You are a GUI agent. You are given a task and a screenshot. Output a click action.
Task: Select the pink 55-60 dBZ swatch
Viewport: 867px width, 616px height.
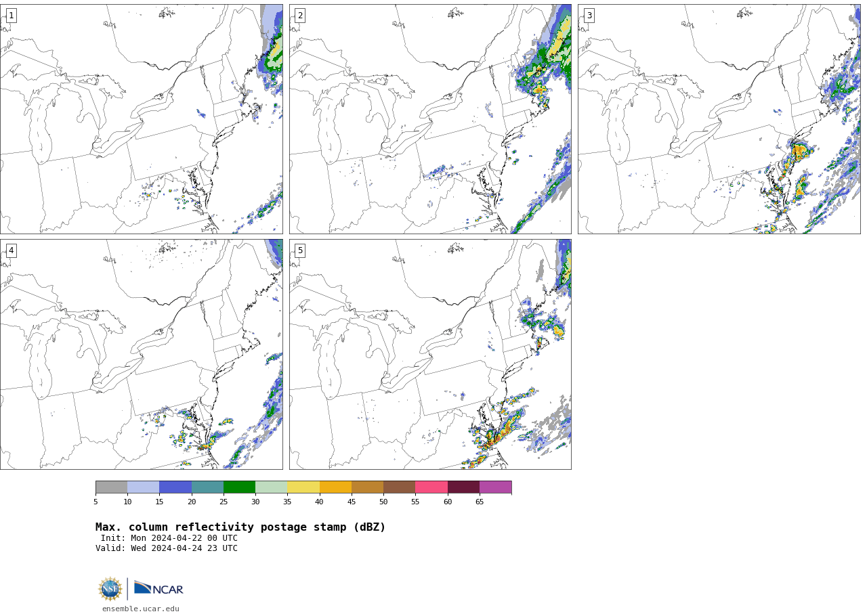click(431, 487)
